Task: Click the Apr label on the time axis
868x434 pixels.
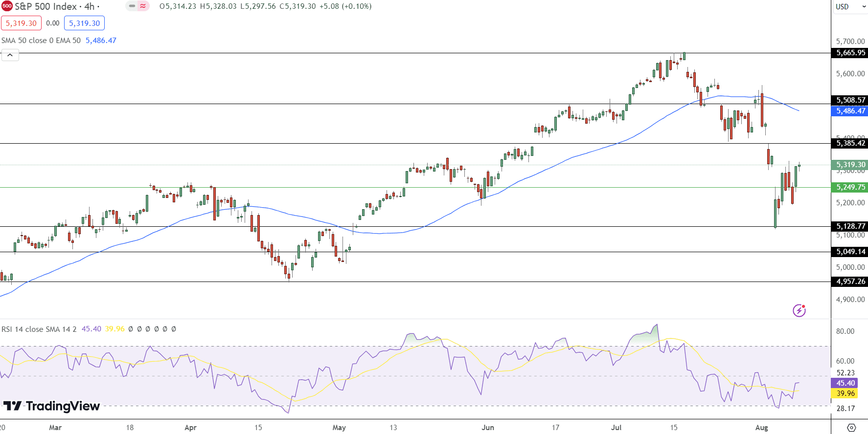Action: click(x=190, y=428)
